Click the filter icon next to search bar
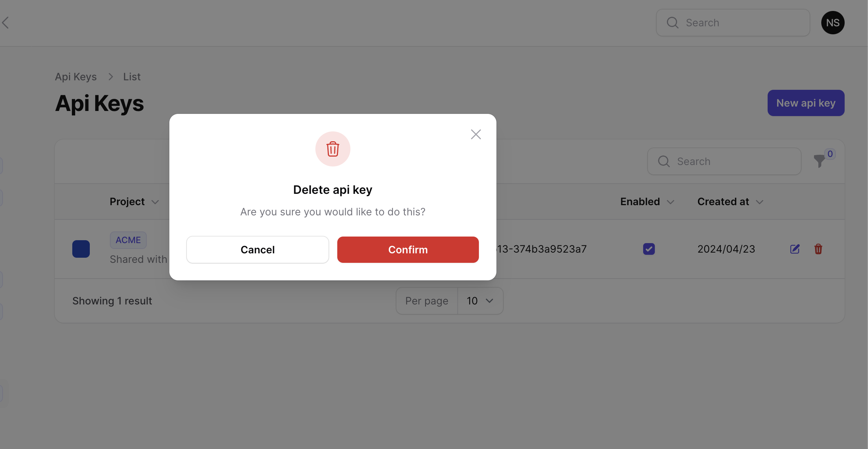Image resolution: width=868 pixels, height=449 pixels. 819,161
